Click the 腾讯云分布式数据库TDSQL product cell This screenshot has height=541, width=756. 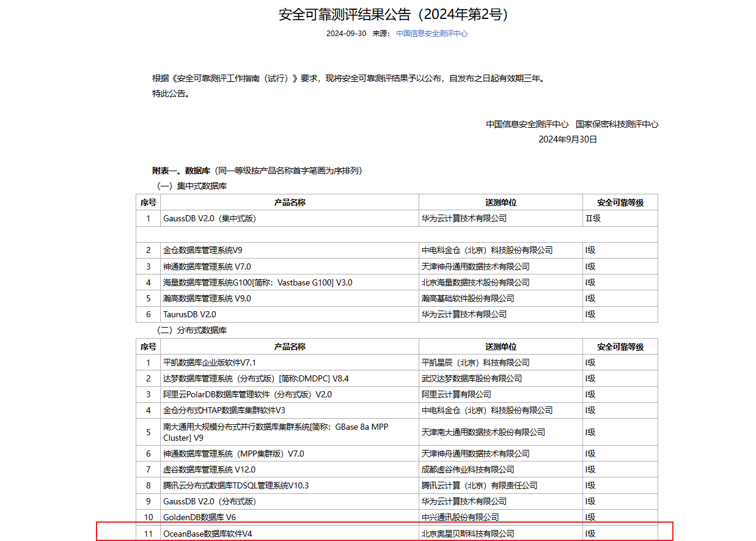(236, 485)
